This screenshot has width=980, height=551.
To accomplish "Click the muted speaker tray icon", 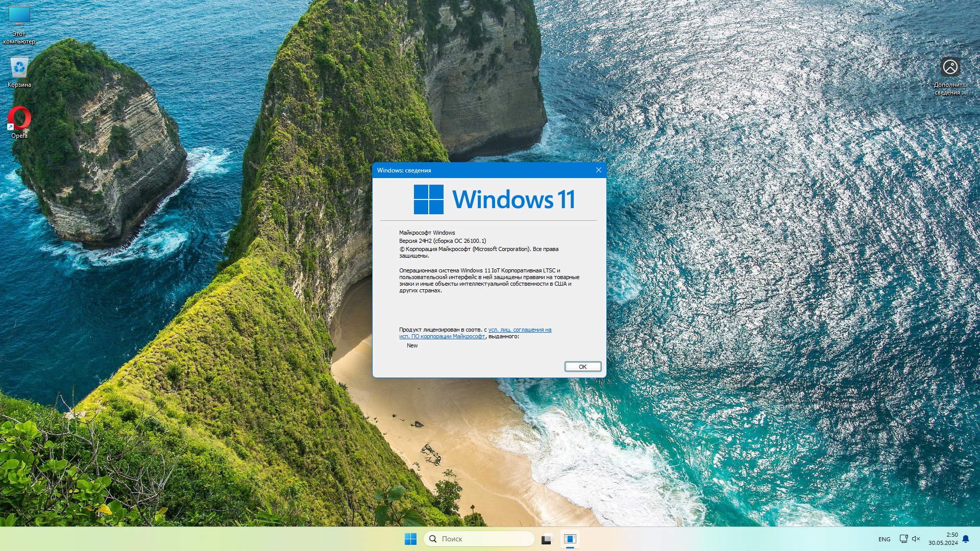I will click(x=916, y=539).
